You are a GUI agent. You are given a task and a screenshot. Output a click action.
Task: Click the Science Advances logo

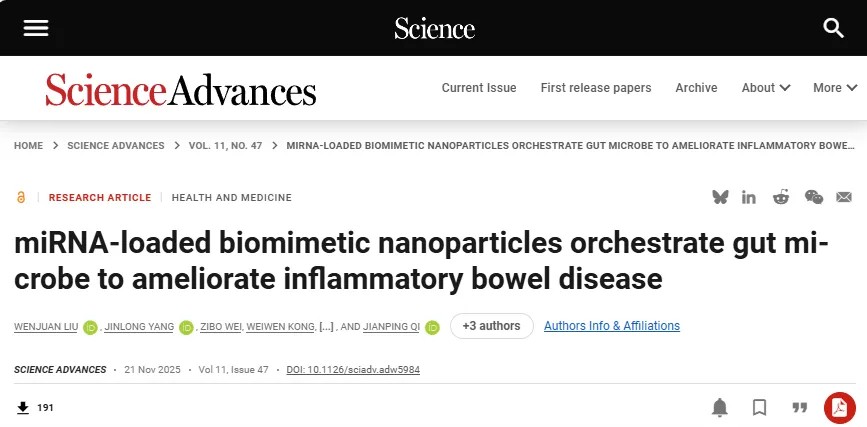tap(181, 90)
